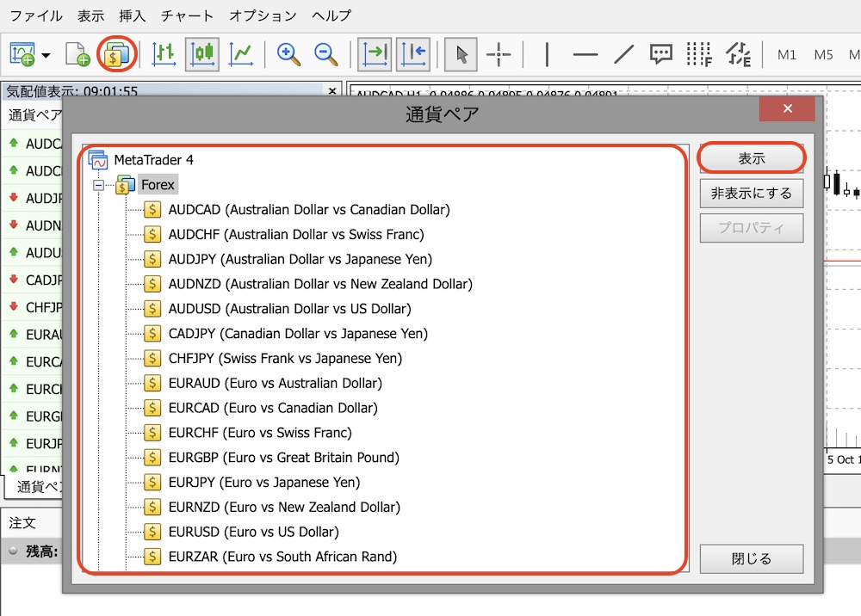Image resolution: width=861 pixels, height=616 pixels.
Task: Select CHFJPY (Swiss Frank vs Japanese Yen) in dialog
Action: coord(273,358)
